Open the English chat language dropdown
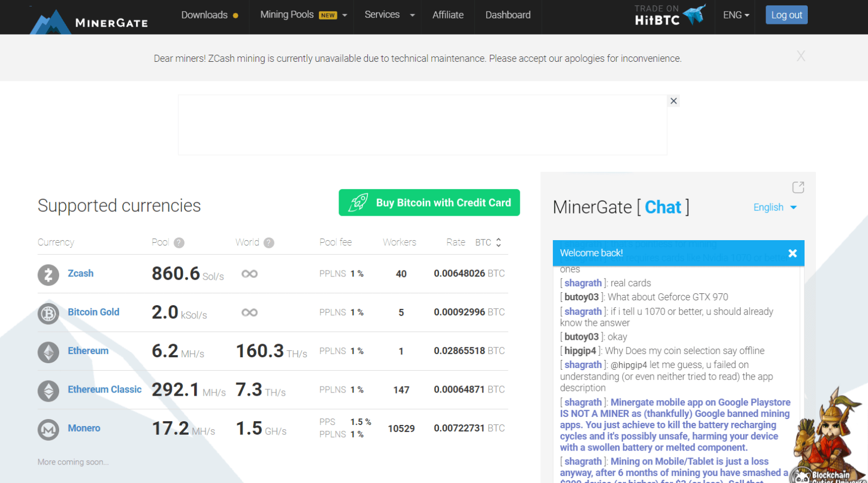868x483 pixels. [x=775, y=208]
